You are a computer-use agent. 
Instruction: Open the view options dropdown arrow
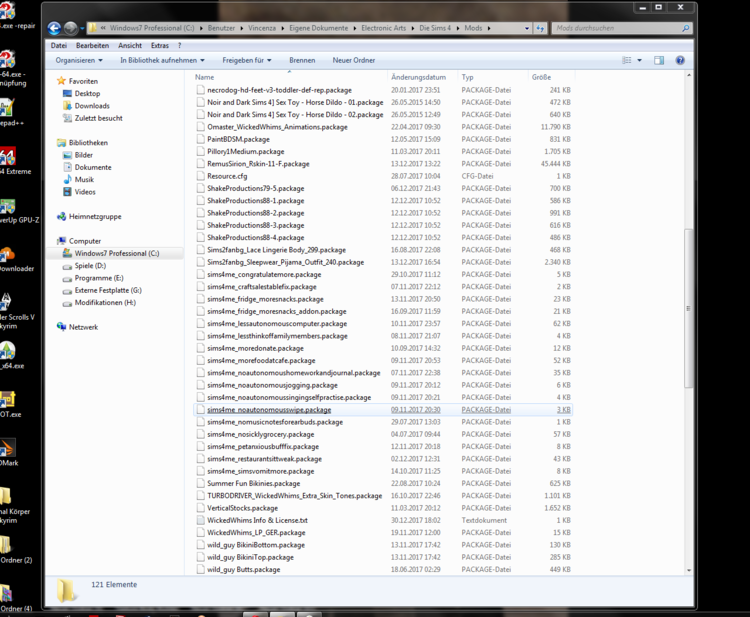[640, 60]
